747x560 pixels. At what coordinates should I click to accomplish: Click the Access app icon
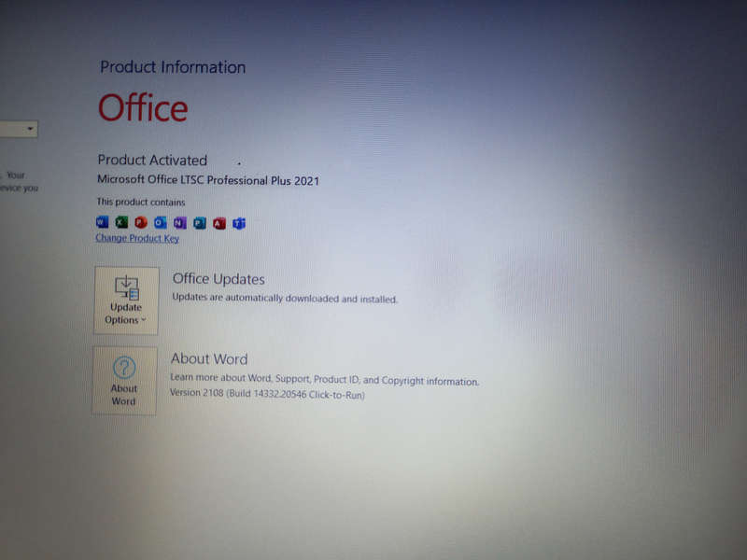pos(219,223)
